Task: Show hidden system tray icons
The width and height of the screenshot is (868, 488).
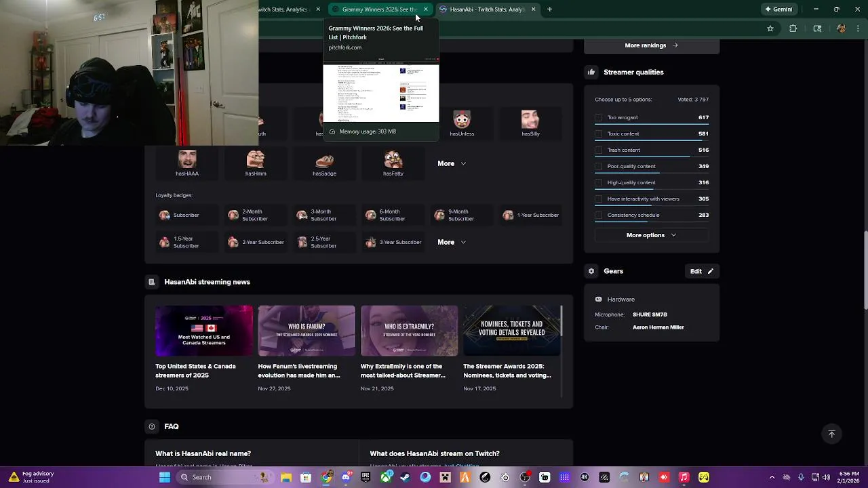Action: pos(772,477)
